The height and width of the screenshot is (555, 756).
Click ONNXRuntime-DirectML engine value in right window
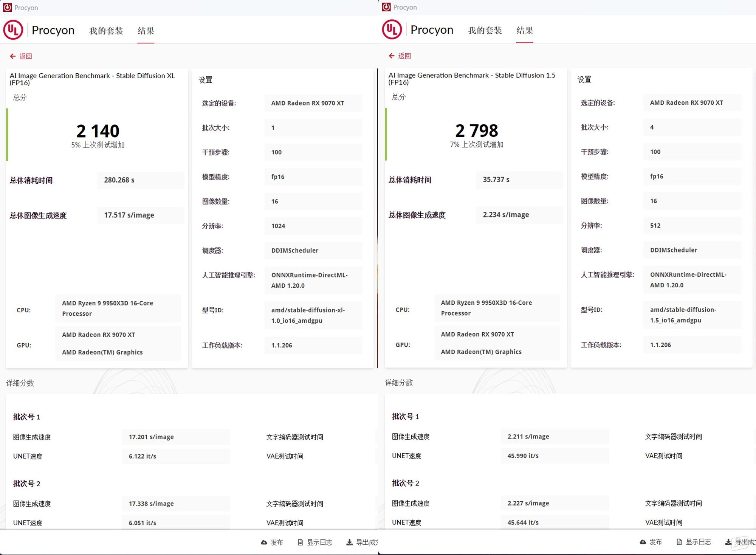point(692,280)
